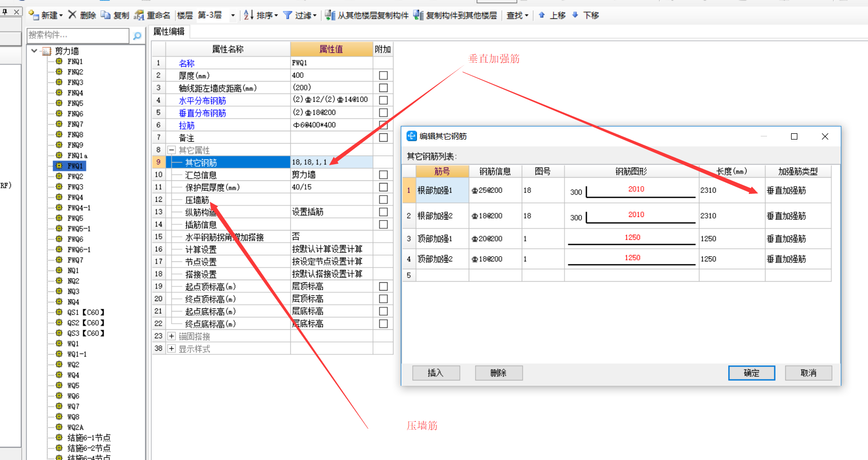Click the 加强筋类型 column header
Screen dimensions: 868x460
[x=798, y=171]
